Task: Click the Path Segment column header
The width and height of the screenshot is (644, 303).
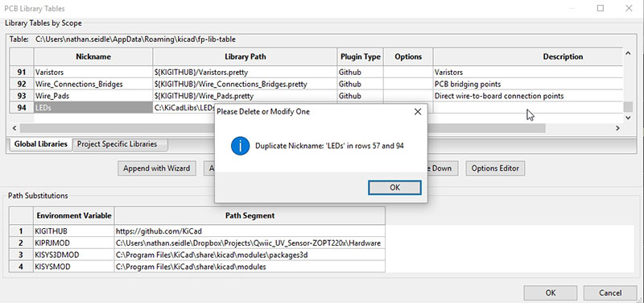Action: (x=250, y=215)
